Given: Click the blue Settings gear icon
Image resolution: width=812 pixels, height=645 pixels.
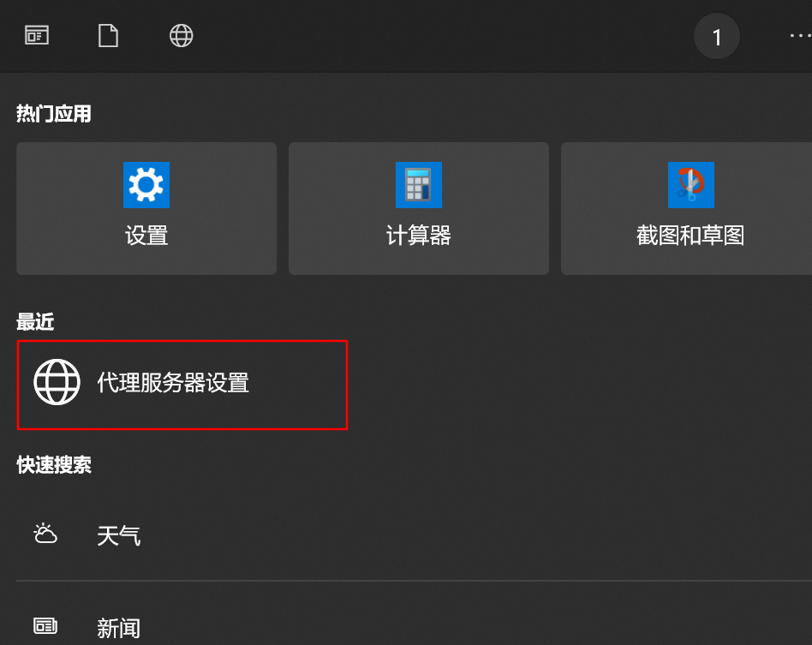Looking at the screenshot, I should [146, 185].
